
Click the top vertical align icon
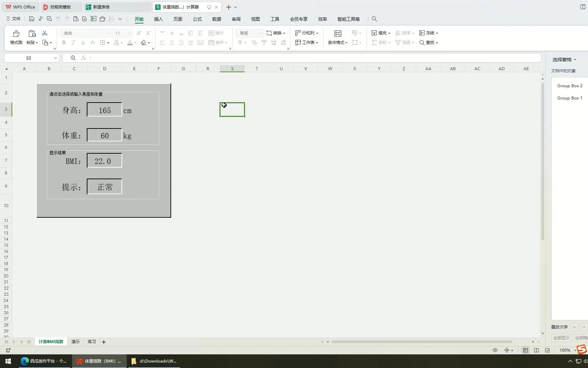pyautogui.click(x=162, y=33)
